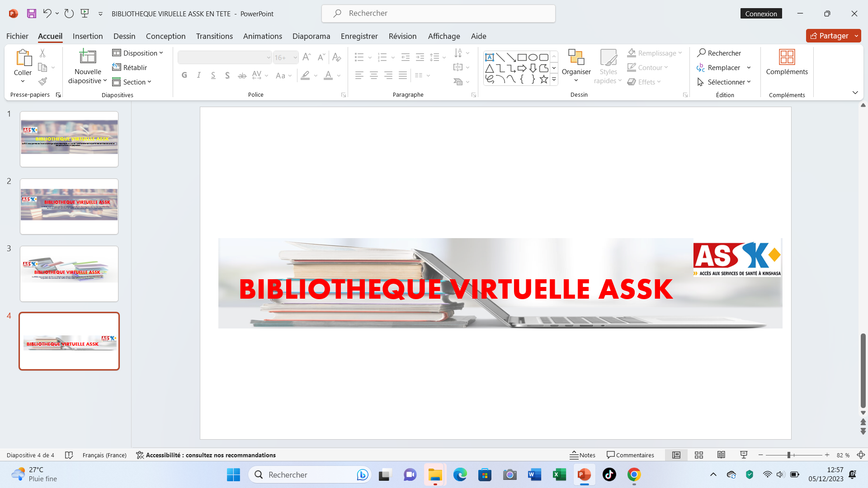Open the Compléments add-ins icon
The image size is (868, 488).
(x=787, y=62)
